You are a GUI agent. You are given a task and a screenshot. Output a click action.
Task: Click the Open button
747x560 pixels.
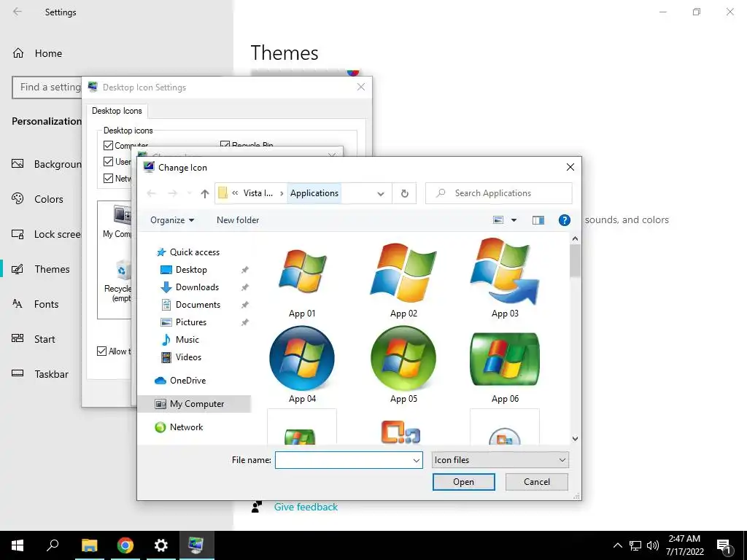click(463, 482)
